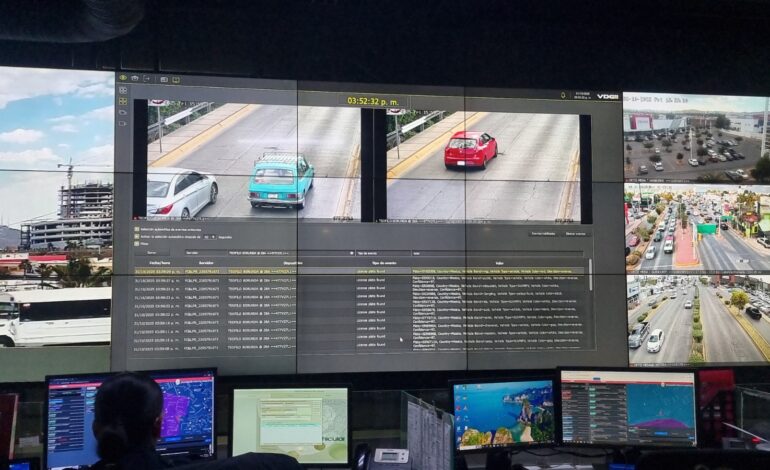
Task: Click the left button above the Valor column
Action: pyautogui.click(x=543, y=234)
